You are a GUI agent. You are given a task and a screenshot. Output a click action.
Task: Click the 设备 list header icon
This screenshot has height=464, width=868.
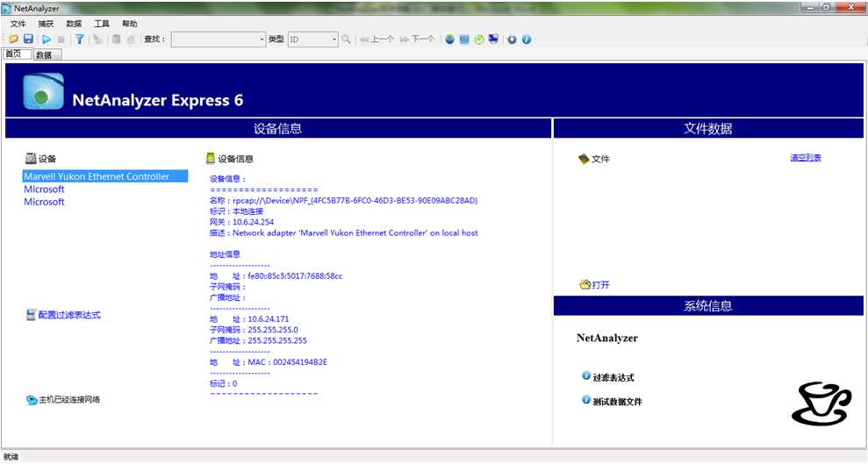31,158
